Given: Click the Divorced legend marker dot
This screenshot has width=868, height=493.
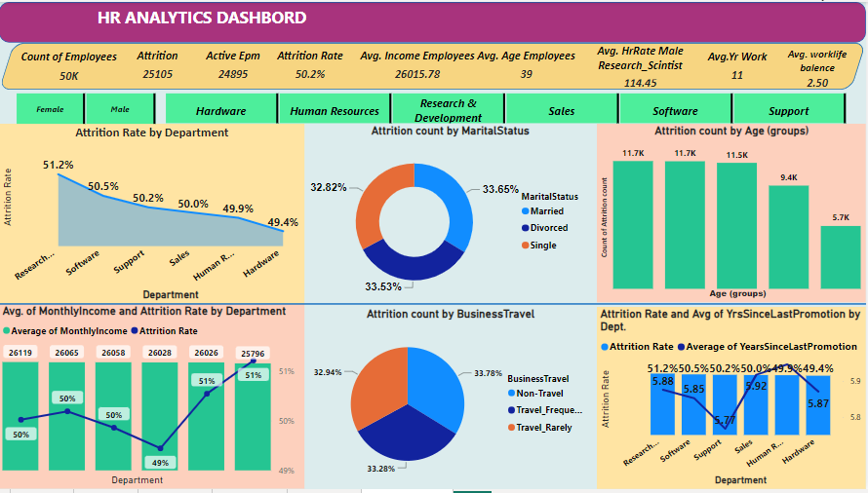Looking at the screenshot, I should pyautogui.click(x=526, y=228).
